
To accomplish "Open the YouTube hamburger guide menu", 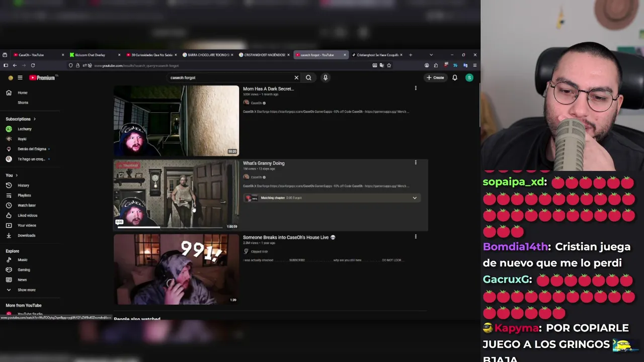I will pyautogui.click(x=20, y=77).
